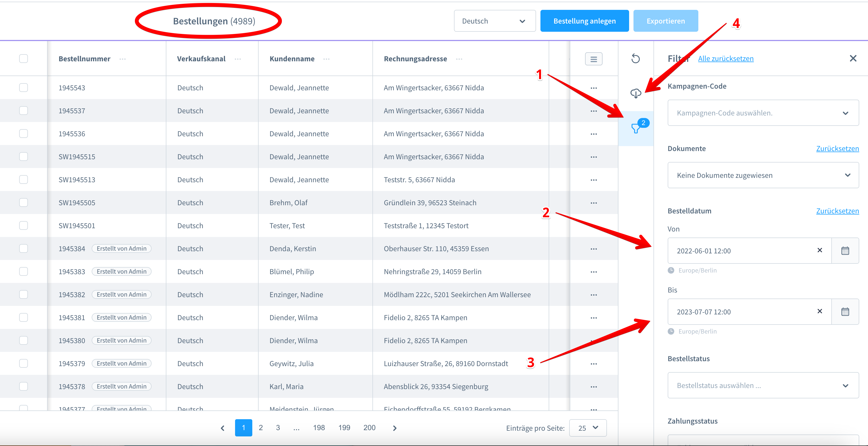The width and height of the screenshot is (868, 446).
Task: Click into the Bis date field
Action: pos(741,312)
